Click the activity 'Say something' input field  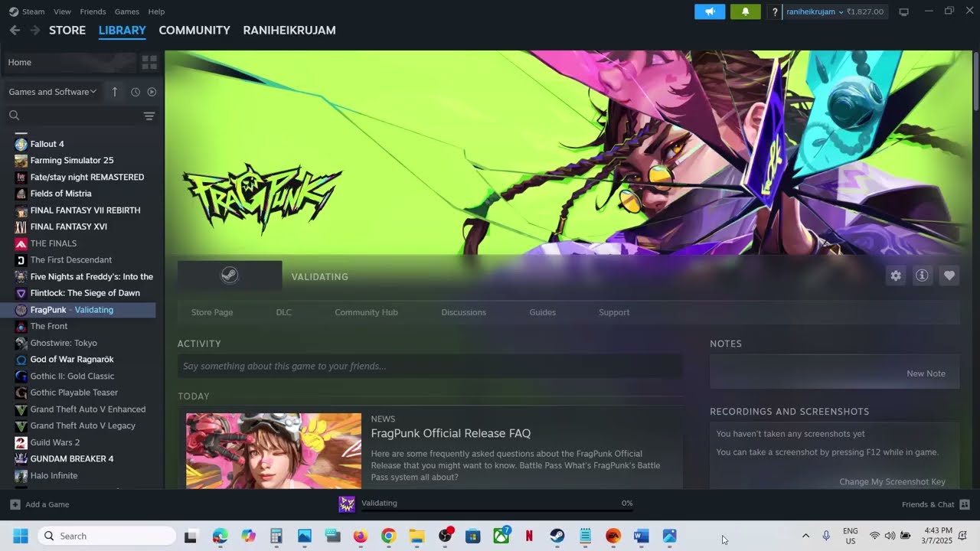click(430, 367)
